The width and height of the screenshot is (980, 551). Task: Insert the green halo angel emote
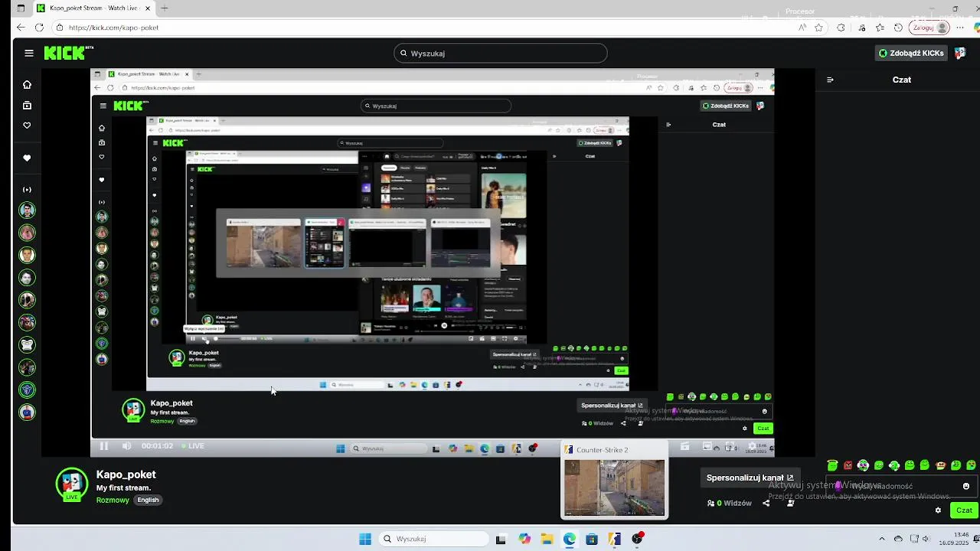coord(832,465)
